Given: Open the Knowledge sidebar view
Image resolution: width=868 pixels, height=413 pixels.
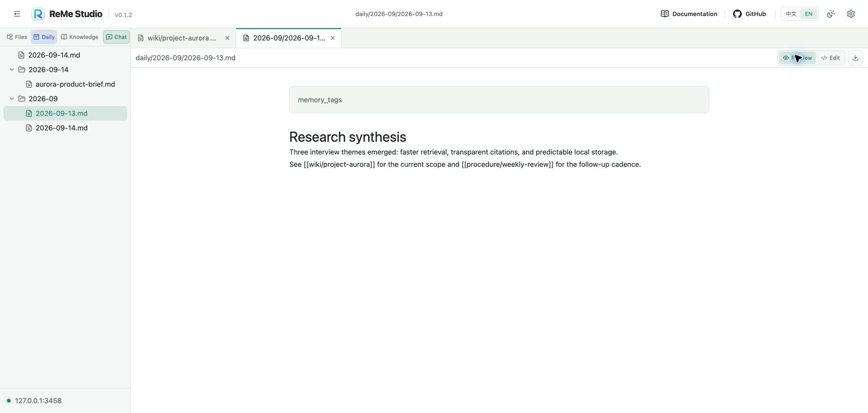Looking at the screenshot, I should [x=79, y=37].
